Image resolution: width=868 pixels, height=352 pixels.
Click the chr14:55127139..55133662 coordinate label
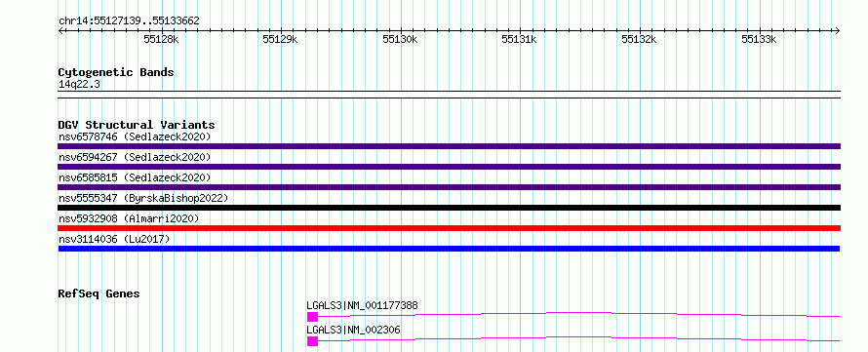(x=129, y=21)
